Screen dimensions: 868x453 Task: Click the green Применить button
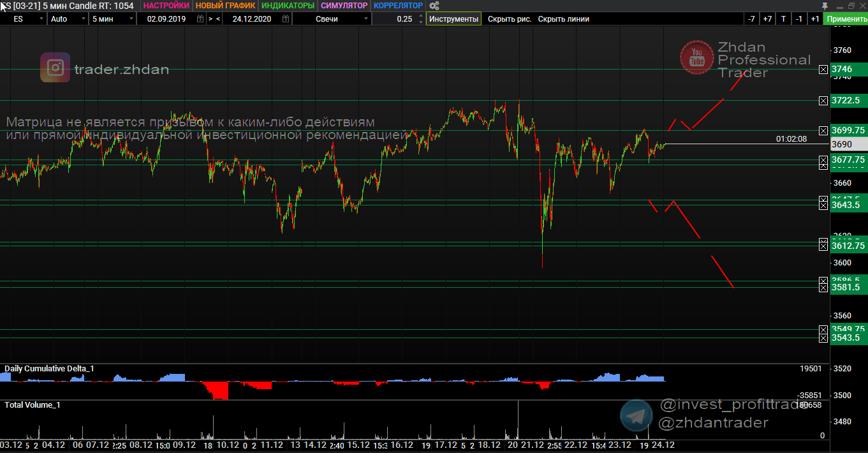click(846, 19)
